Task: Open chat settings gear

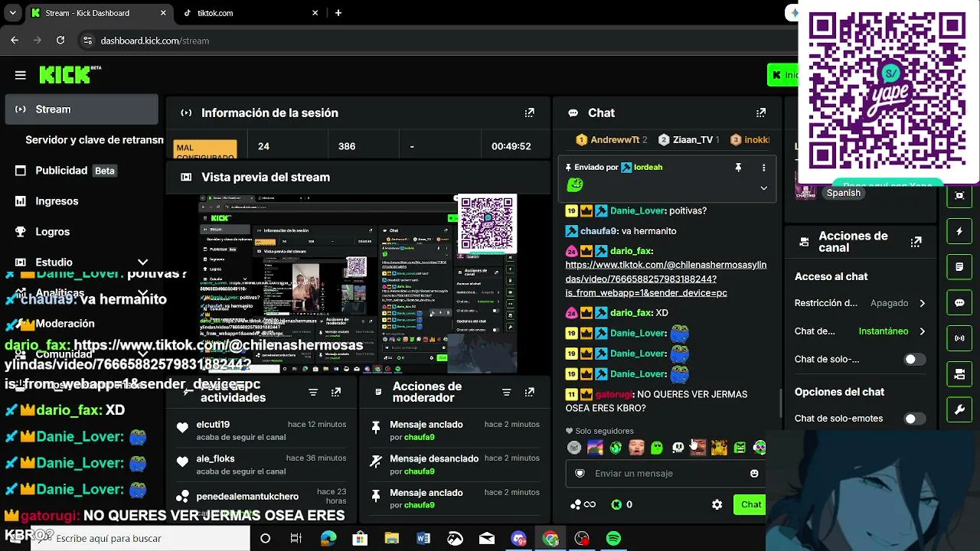Action: [x=717, y=504]
